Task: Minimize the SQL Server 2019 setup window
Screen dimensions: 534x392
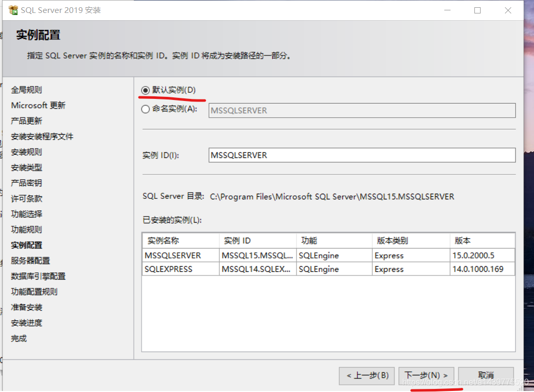Action: [x=447, y=10]
